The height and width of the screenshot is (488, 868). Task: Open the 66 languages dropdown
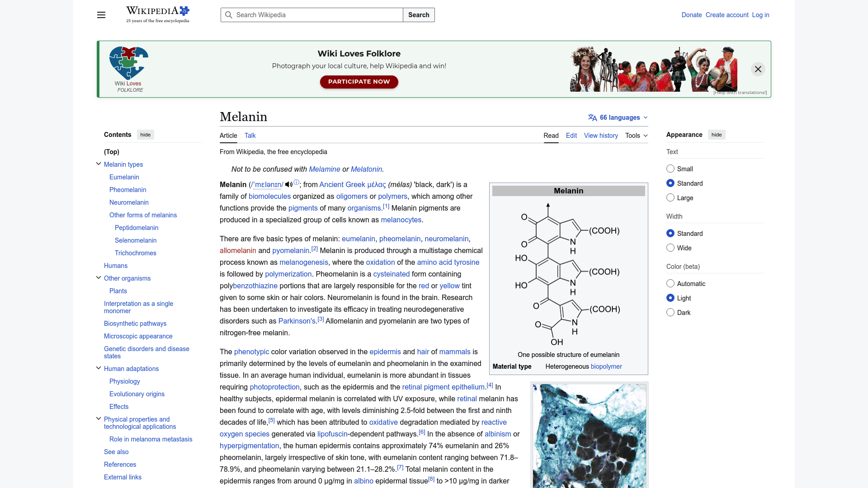click(618, 117)
